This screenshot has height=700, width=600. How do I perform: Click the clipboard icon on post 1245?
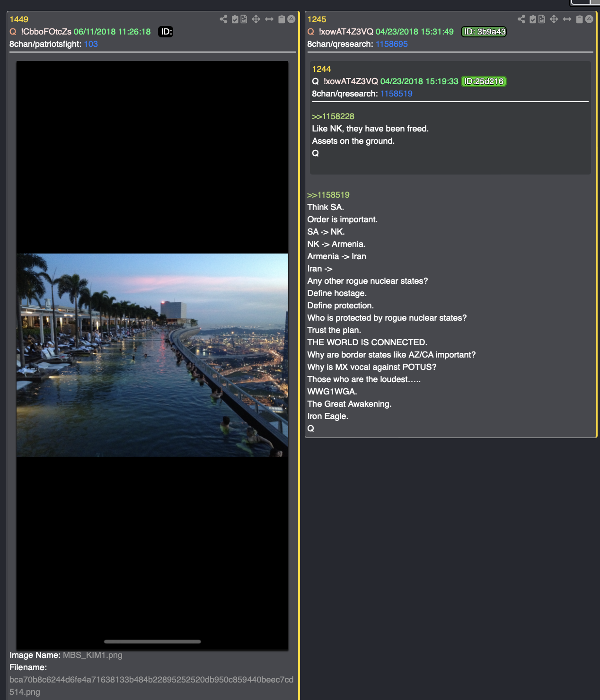click(x=579, y=19)
